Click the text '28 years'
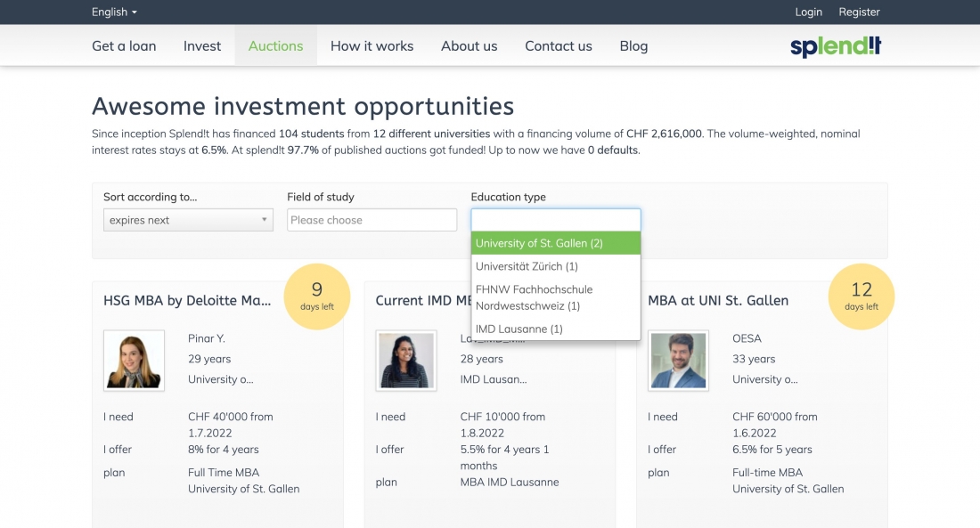The height and width of the screenshot is (528, 980). pyautogui.click(x=481, y=360)
